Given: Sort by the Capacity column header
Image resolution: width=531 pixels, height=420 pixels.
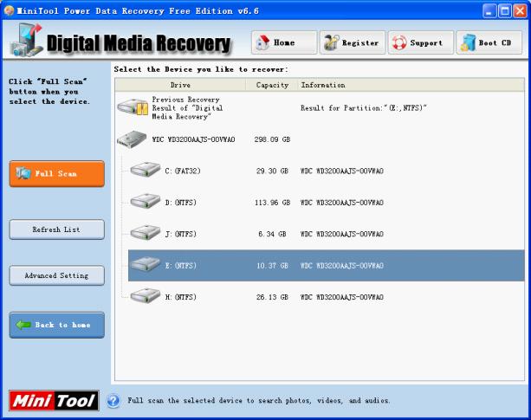Looking at the screenshot, I should 272,85.
